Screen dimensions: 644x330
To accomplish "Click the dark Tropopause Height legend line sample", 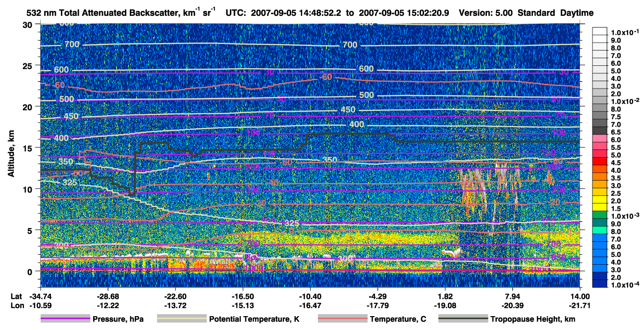I will [x=463, y=319].
